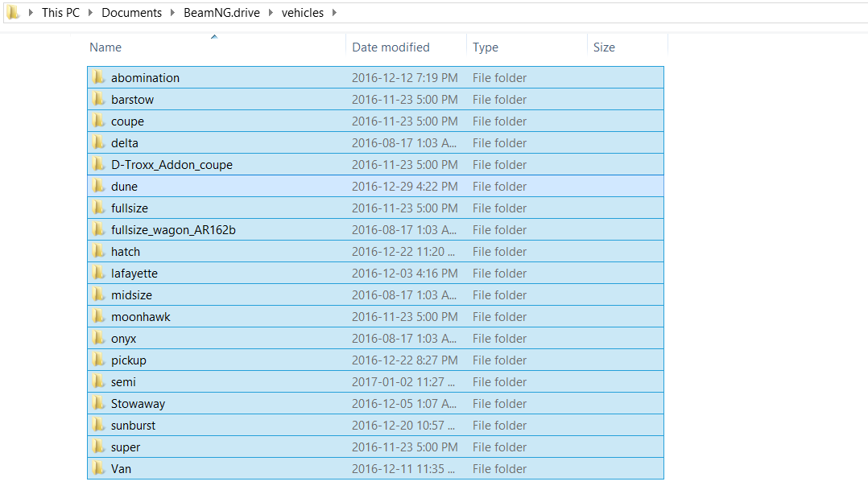Click the vehicles breadcrumb
The width and height of the screenshot is (868, 494).
click(x=303, y=12)
